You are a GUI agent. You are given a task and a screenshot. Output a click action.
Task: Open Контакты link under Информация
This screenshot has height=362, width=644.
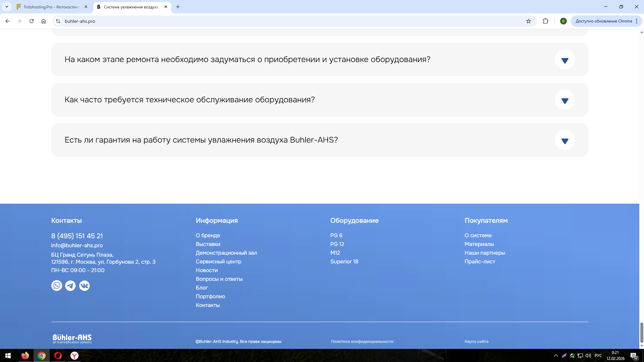click(x=208, y=305)
